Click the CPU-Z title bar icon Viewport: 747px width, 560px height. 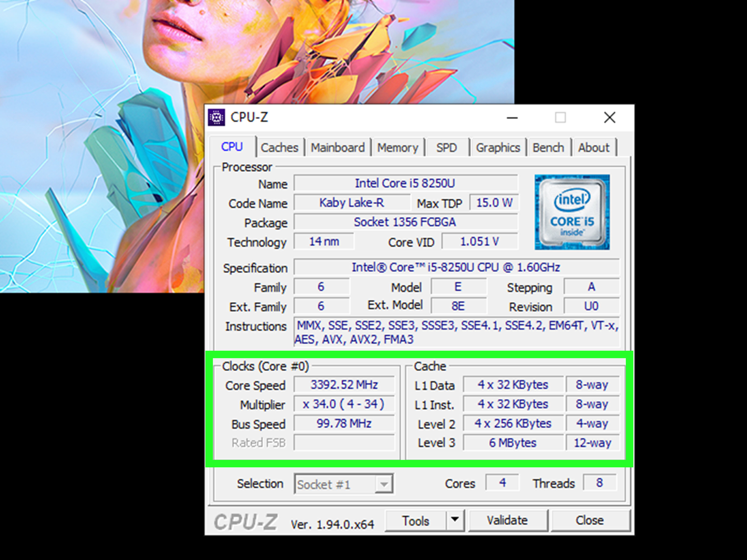pyautogui.click(x=216, y=117)
